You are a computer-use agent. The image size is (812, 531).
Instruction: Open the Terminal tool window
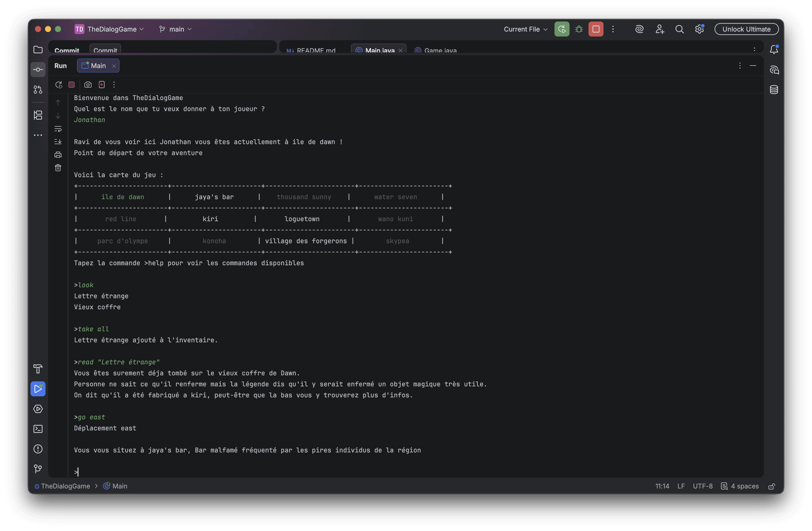[x=38, y=429]
